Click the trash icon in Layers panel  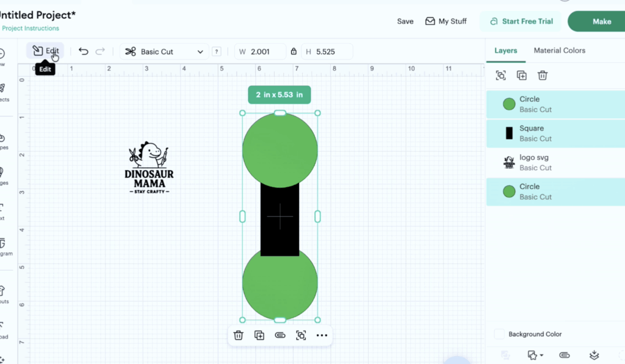542,75
